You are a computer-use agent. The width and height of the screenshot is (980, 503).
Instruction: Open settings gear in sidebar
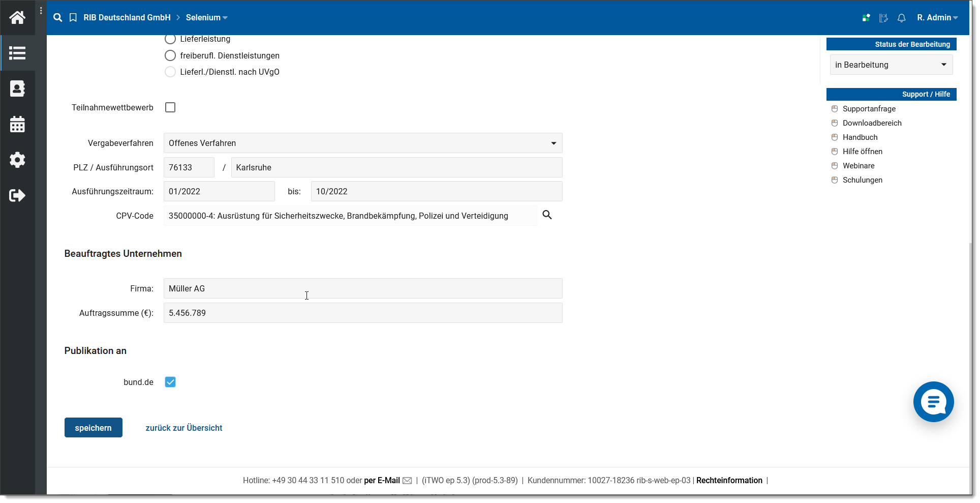pos(17,160)
